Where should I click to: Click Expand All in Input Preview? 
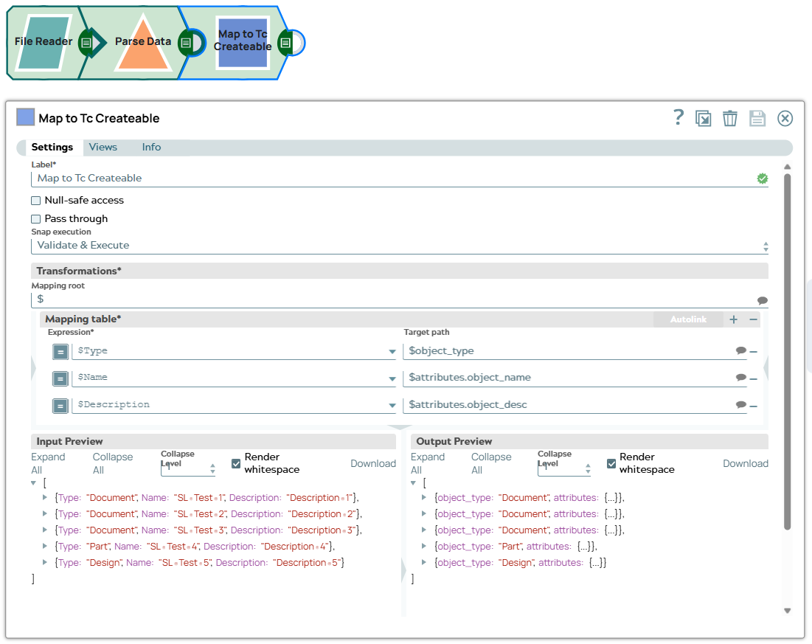coord(48,463)
